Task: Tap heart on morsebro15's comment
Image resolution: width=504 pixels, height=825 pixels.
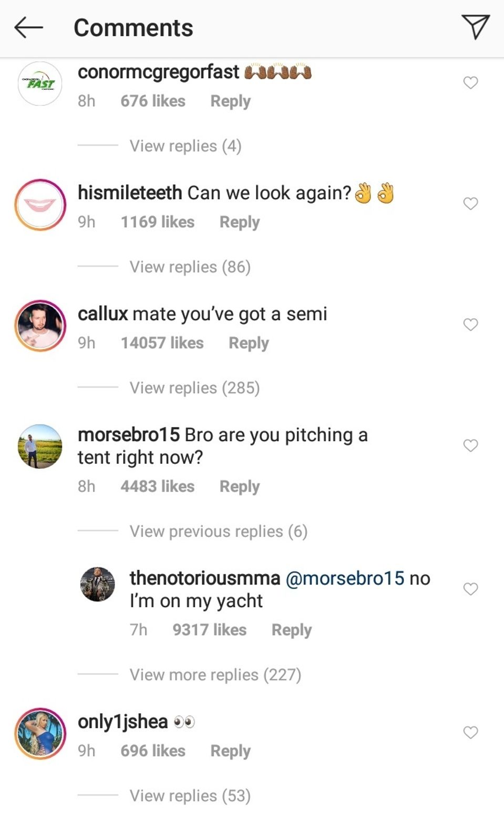Action: click(x=470, y=445)
